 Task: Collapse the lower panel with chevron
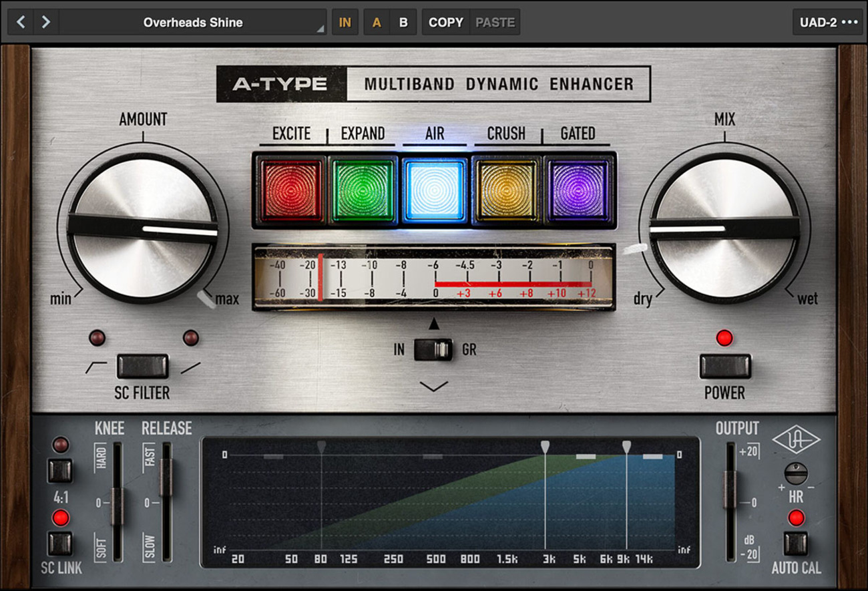[434, 387]
